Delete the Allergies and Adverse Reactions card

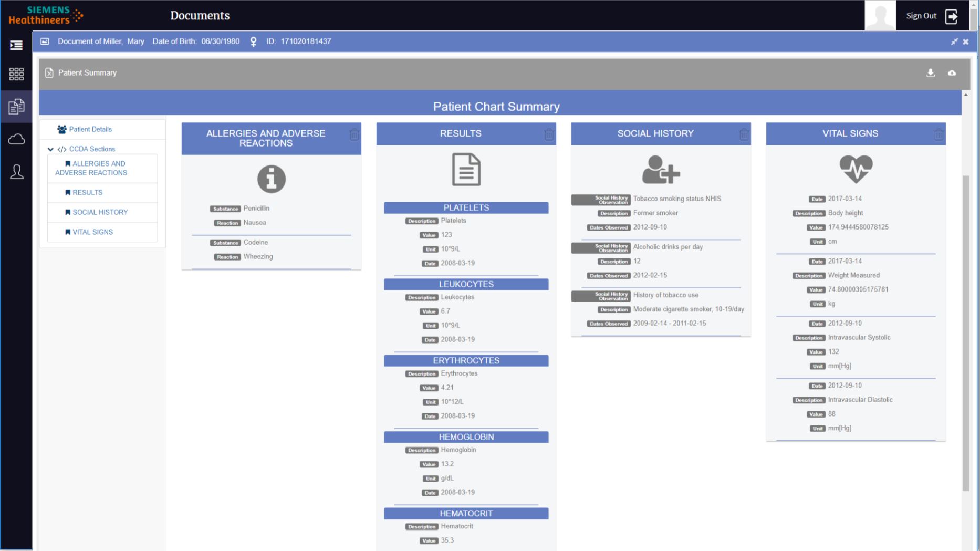(354, 135)
